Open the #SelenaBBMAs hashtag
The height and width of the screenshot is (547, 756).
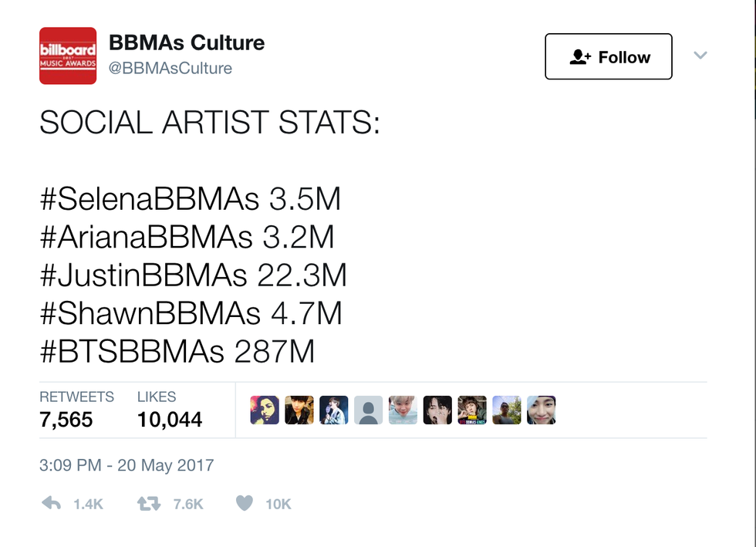pyautogui.click(x=149, y=200)
